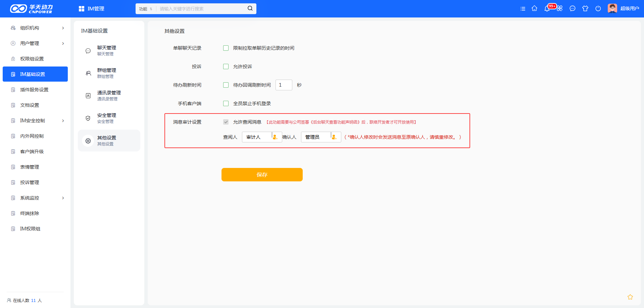Viewport: 644px width, 308px height.
Task: Open 群组管理 submenu item
Action: click(x=109, y=73)
